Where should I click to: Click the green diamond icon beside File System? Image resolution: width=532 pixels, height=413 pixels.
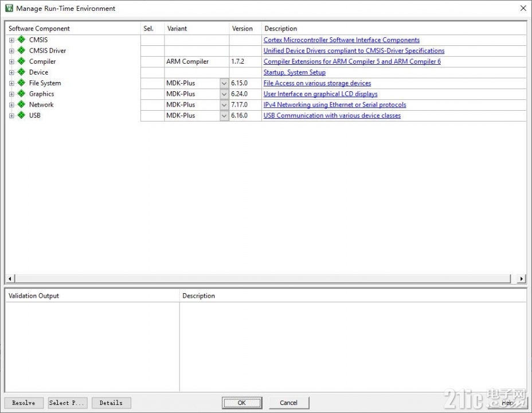click(21, 83)
